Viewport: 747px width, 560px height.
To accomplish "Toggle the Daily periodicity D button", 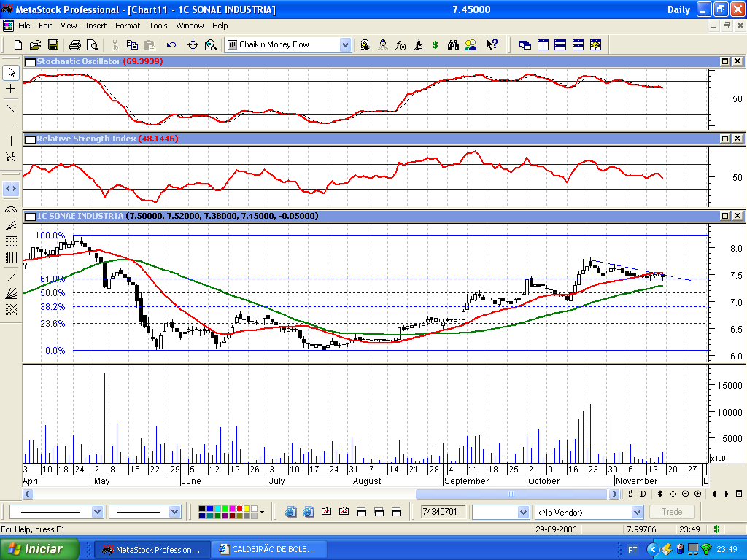I will [643, 494].
